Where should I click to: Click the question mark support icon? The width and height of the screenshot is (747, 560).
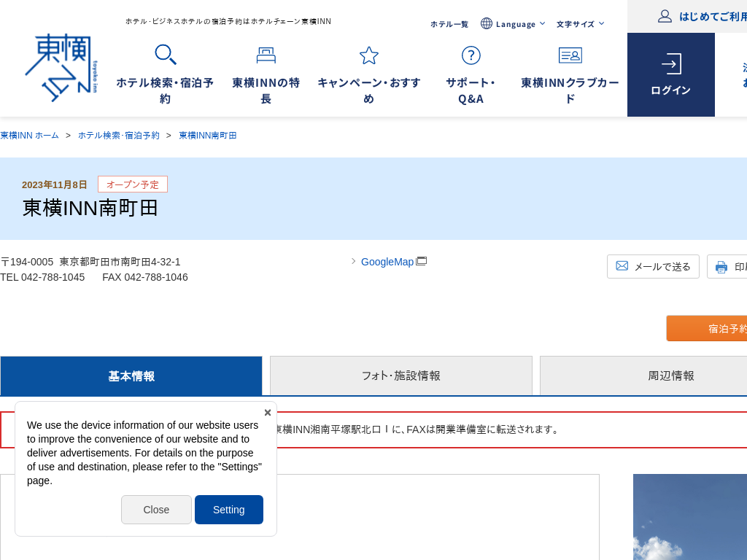(471, 55)
